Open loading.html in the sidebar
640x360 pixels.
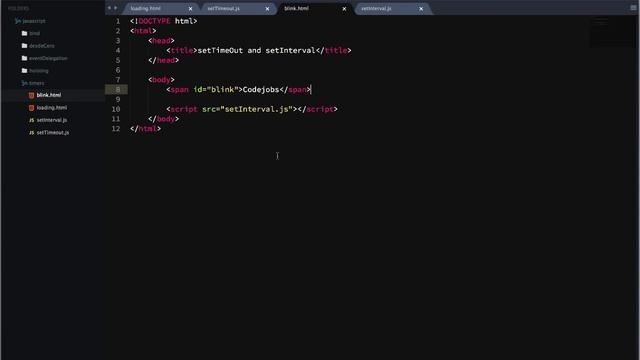click(52, 108)
